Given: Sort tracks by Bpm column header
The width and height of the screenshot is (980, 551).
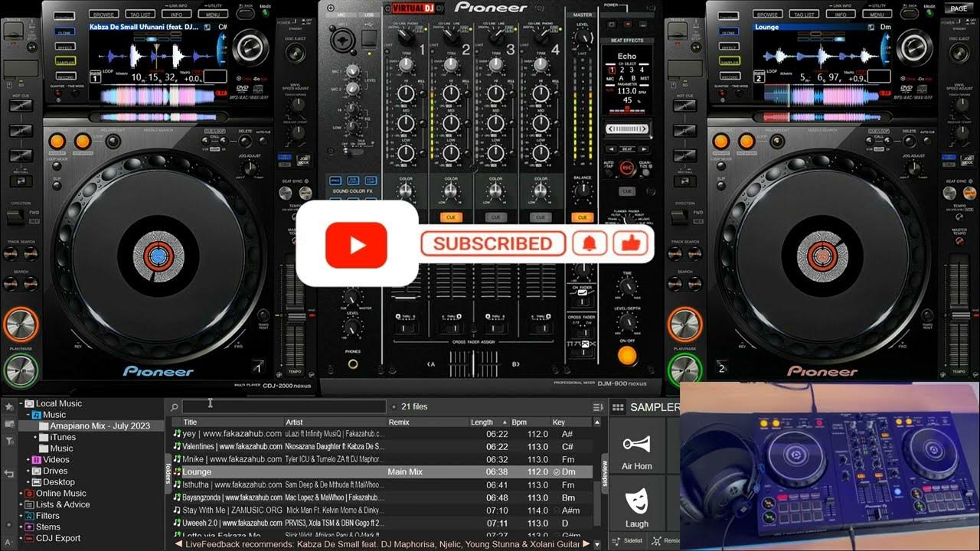Looking at the screenshot, I should coord(530,422).
